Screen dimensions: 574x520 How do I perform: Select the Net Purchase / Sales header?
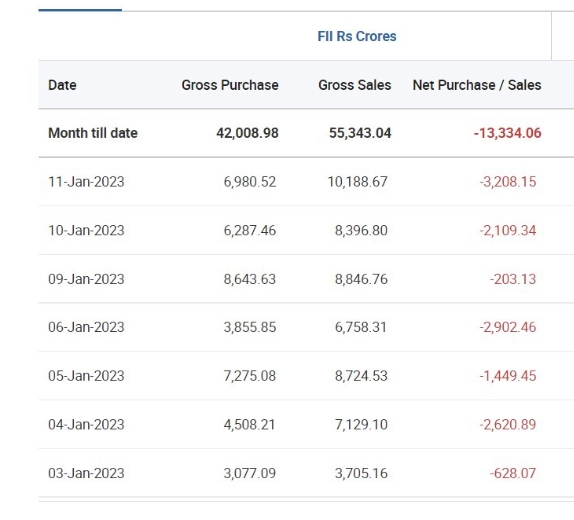click(477, 85)
